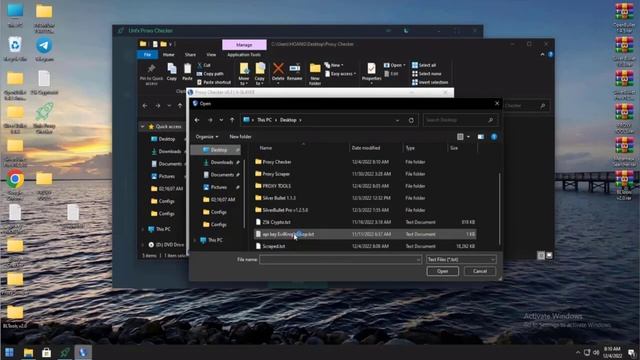Click the Cancel button in dialog
The image size is (640, 360).
[480, 271]
